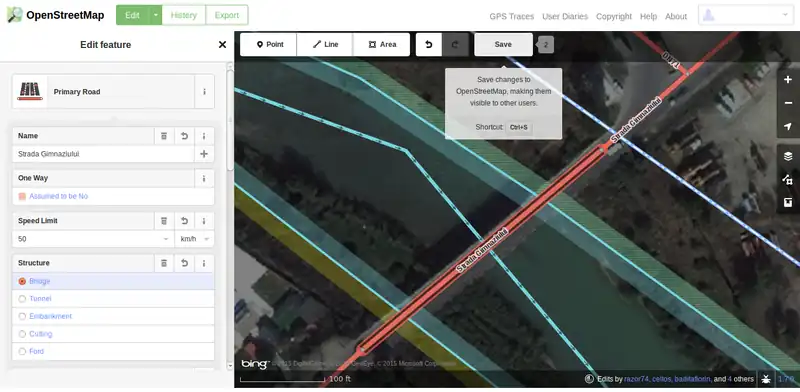Select the Strada Gimnaziului bridge segment

click(482, 250)
